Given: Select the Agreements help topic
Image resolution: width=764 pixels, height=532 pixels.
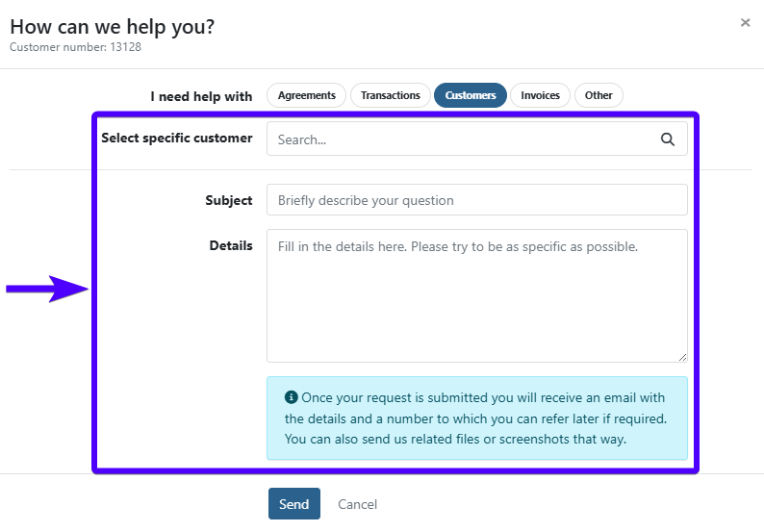Looking at the screenshot, I should (x=306, y=95).
